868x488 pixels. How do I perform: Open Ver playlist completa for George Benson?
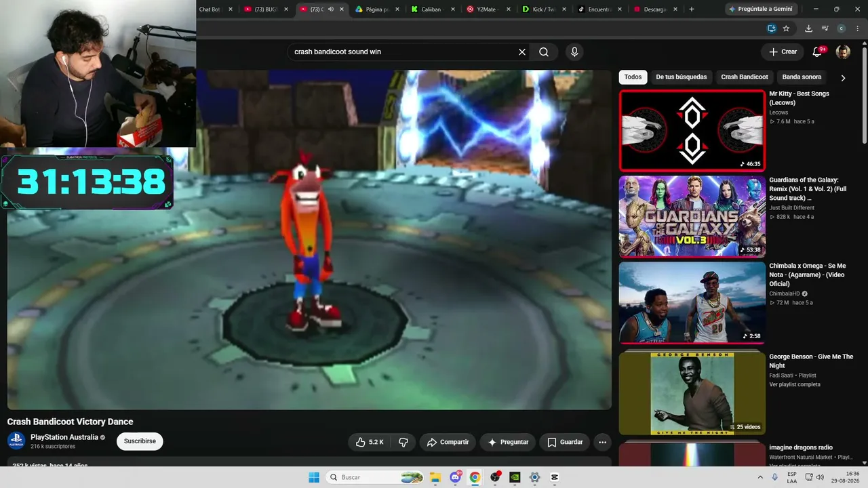795,384
